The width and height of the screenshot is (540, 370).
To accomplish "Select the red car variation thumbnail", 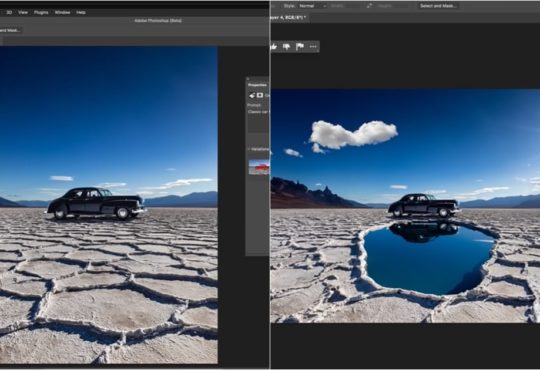I will (x=259, y=167).
